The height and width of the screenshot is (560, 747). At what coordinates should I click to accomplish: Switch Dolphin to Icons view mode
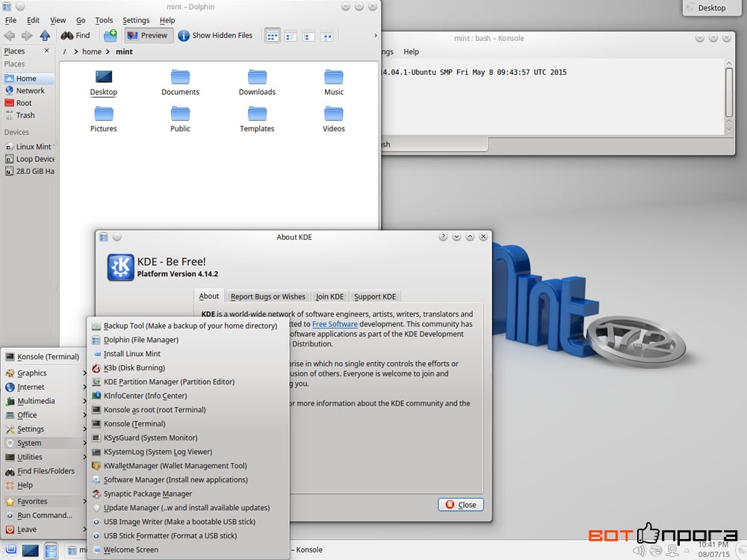click(273, 36)
